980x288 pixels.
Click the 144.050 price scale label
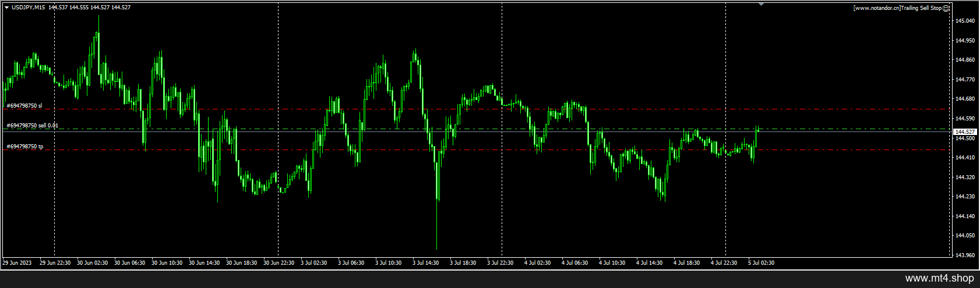coord(965,236)
